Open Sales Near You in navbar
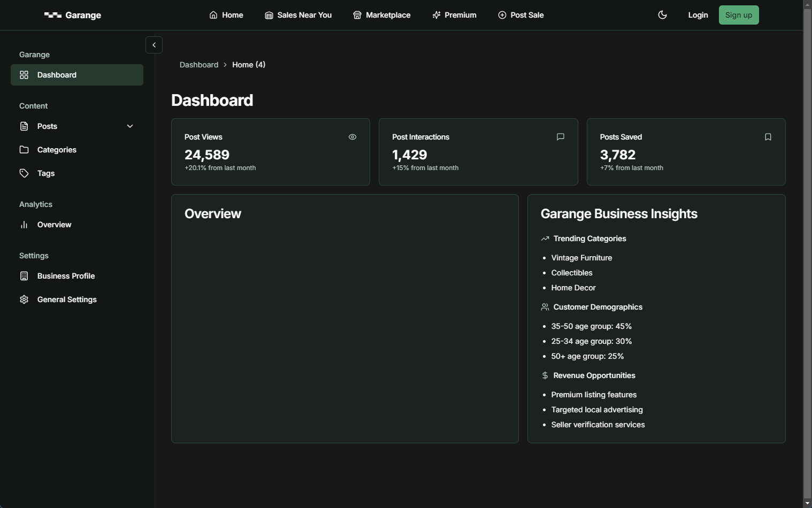The width and height of the screenshot is (812, 508). click(x=298, y=15)
